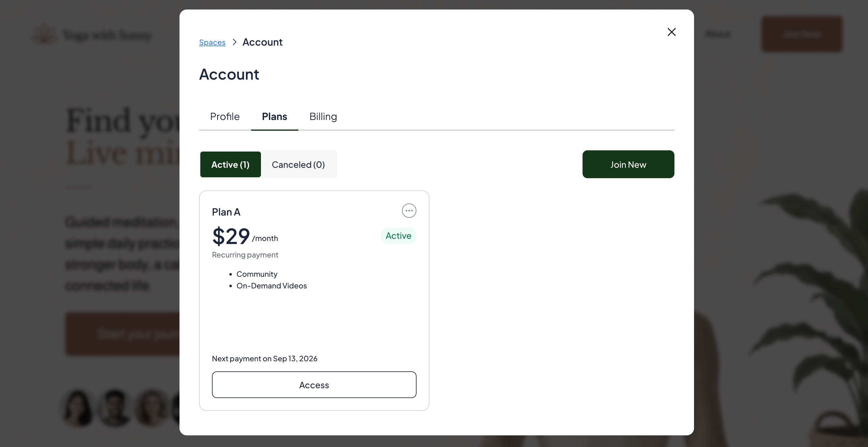Select the Plans tab
The image size is (868, 447).
coord(275,117)
